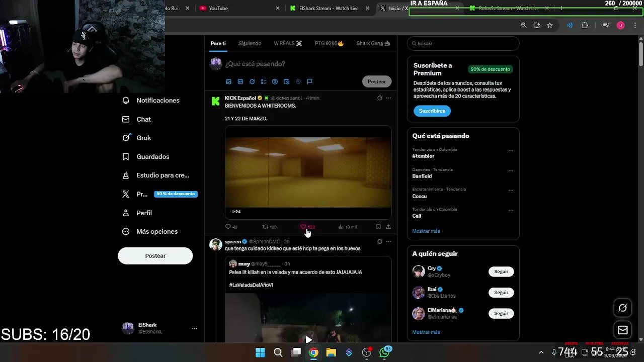
Task: Reply to the KICK Español post
Action: point(231,227)
